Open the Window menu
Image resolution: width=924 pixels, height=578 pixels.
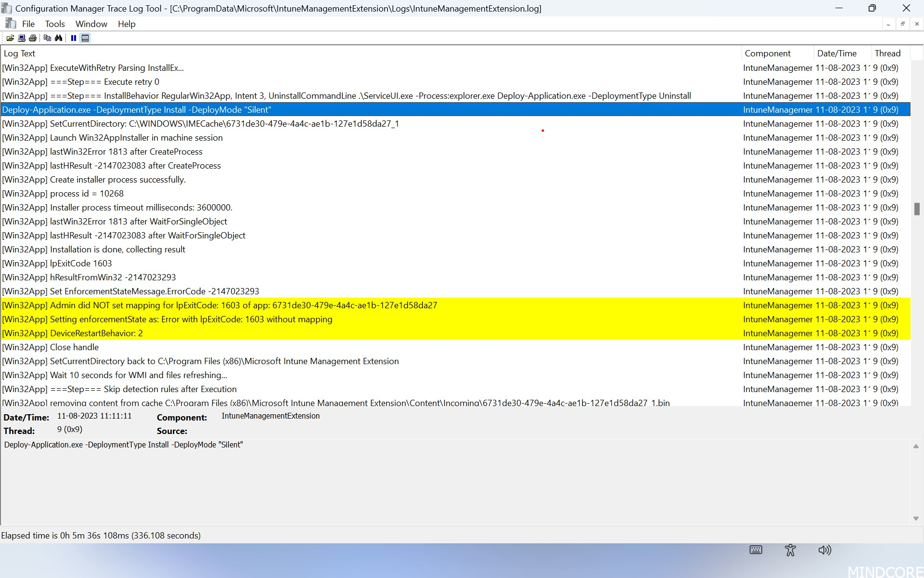pyautogui.click(x=91, y=24)
